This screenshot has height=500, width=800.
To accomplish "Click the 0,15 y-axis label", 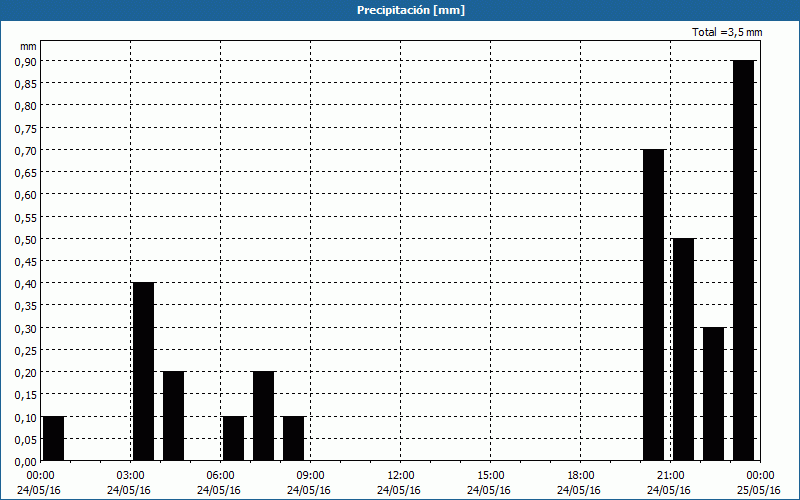I will [26, 395].
